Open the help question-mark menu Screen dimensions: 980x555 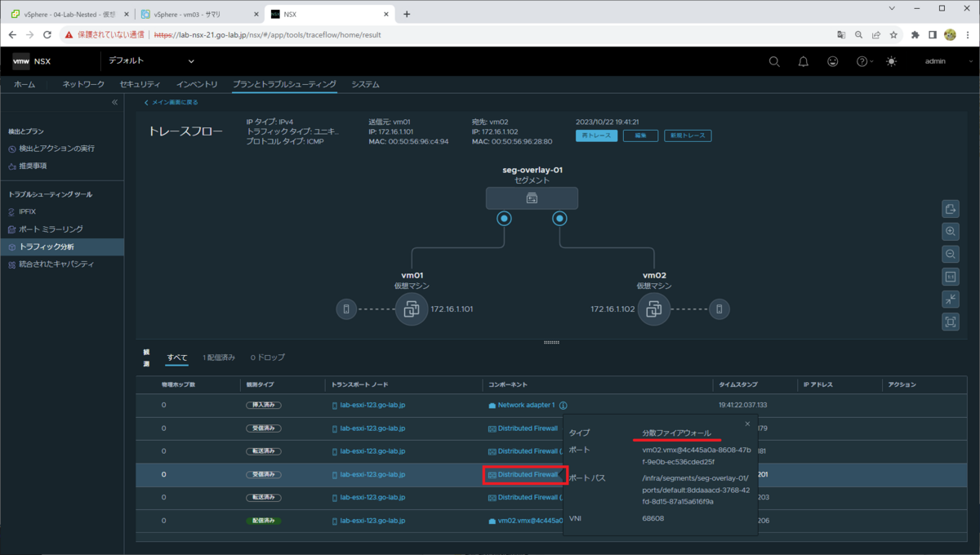tap(864, 61)
